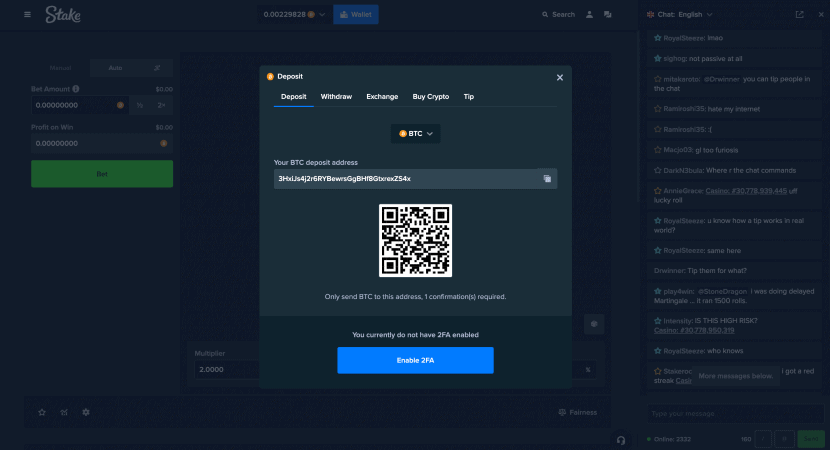Open the Search
Screen dimensions: 830x450
(558, 14)
